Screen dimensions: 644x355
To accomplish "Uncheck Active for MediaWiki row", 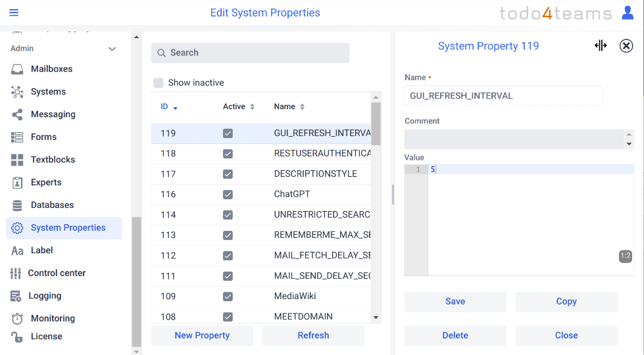I will [x=228, y=296].
